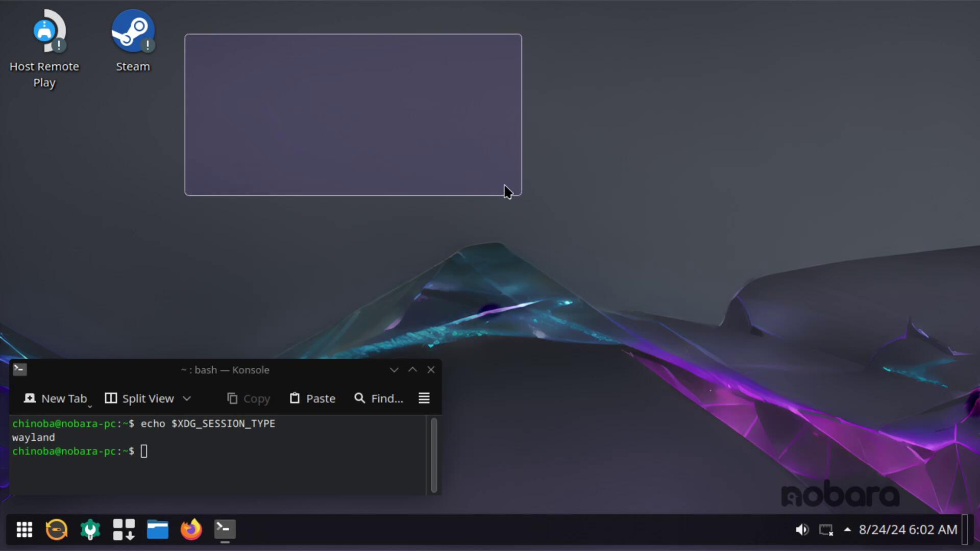Open Find in Konsole toolbar
The height and width of the screenshot is (551, 980).
[378, 398]
